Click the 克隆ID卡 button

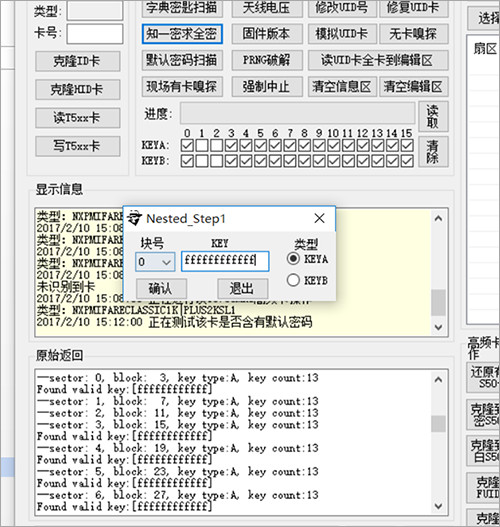click(x=78, y=61)
